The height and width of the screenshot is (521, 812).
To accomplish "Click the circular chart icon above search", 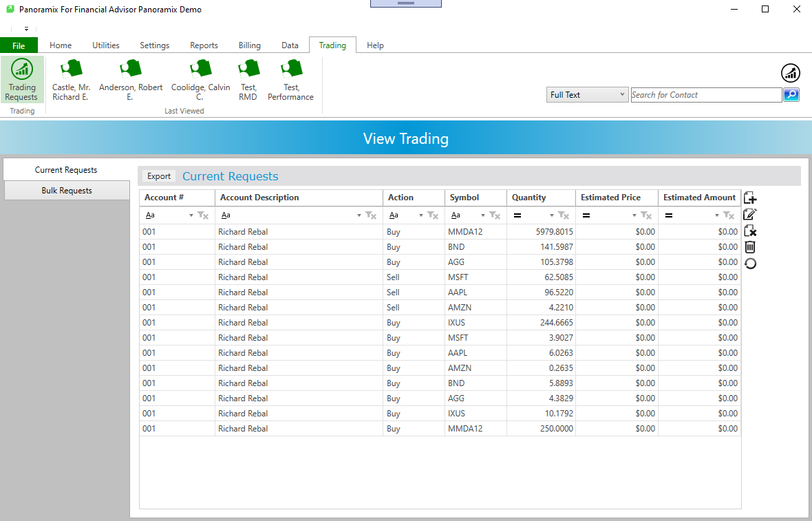I will pos(790,73).
